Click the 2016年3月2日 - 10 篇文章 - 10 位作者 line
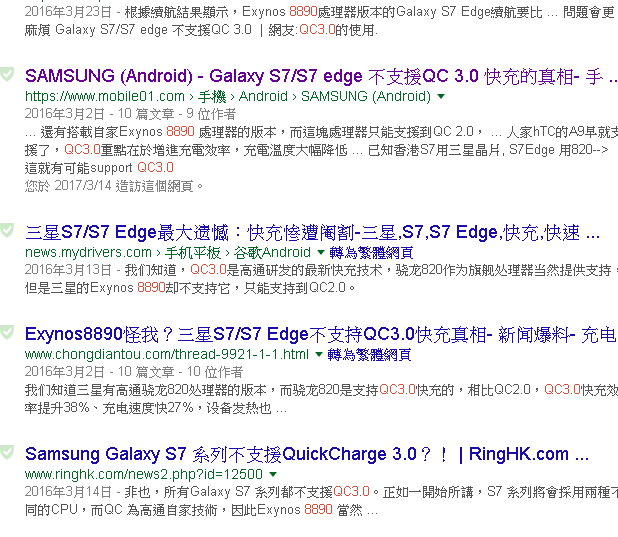Screen dimensions: 618x537 coord(134,371)
